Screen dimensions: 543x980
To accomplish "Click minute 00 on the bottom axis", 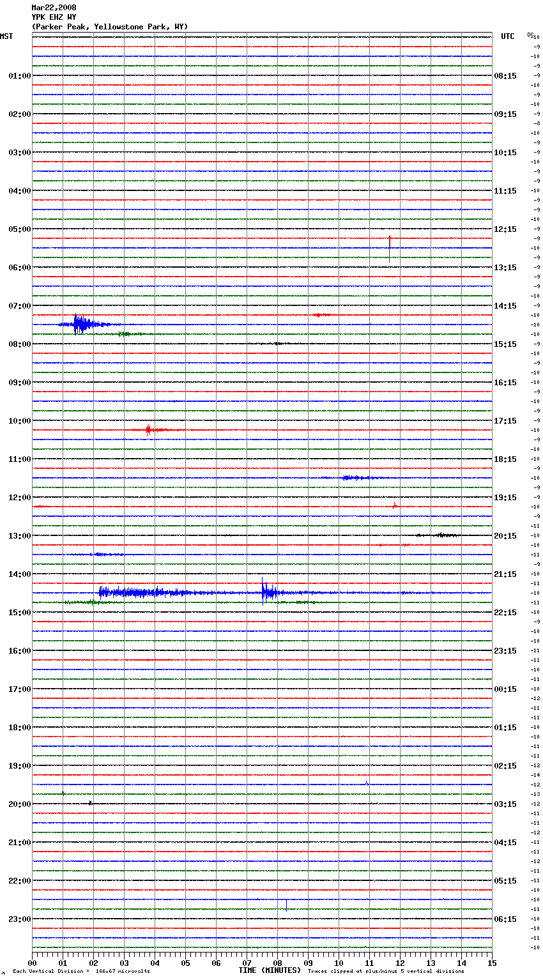I will click(32, 963).
